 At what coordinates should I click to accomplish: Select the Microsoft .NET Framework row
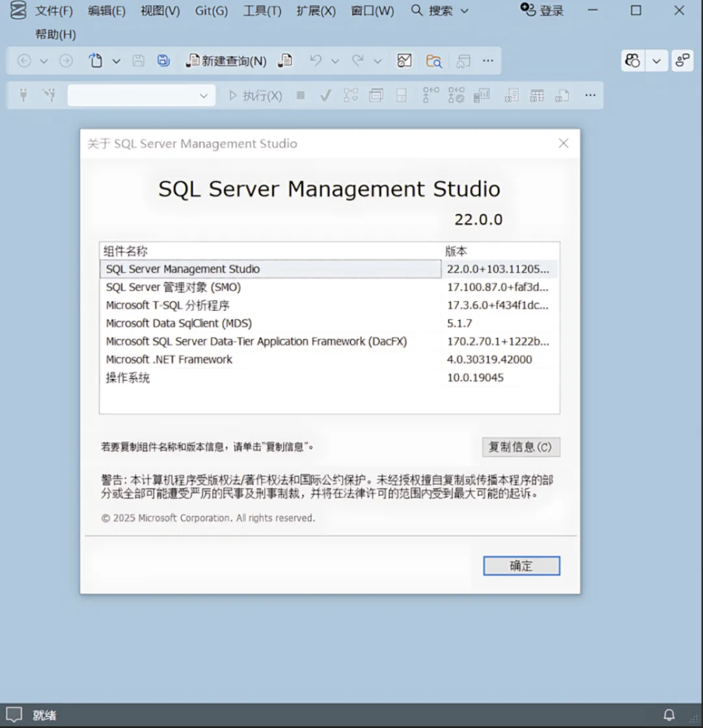click(x=329, y=359)
